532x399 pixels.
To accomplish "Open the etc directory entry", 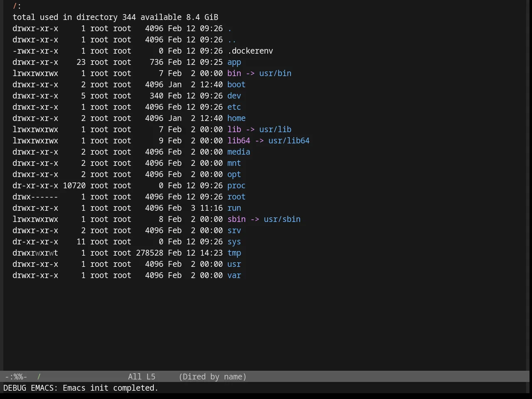I will [x=234, y=107].
